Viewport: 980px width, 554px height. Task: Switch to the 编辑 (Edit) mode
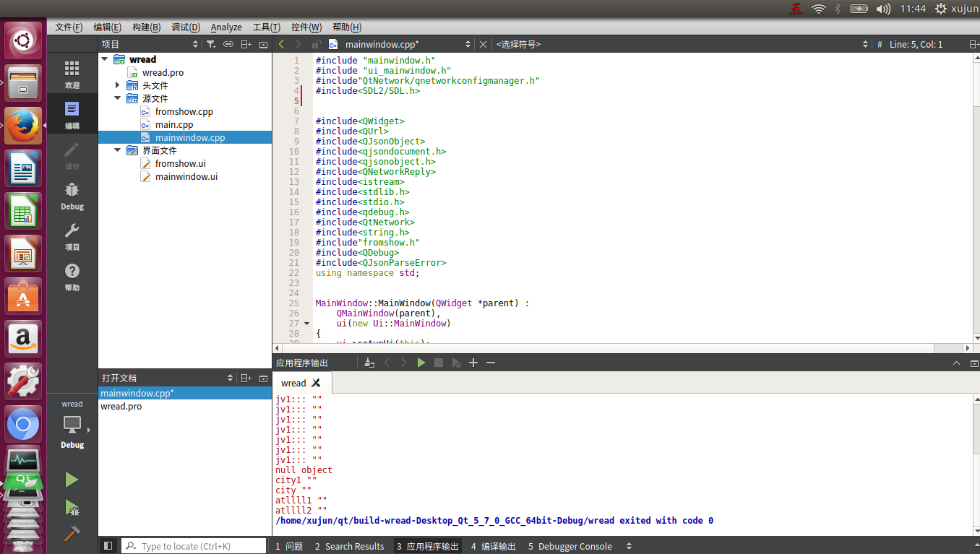coord(72,115)
